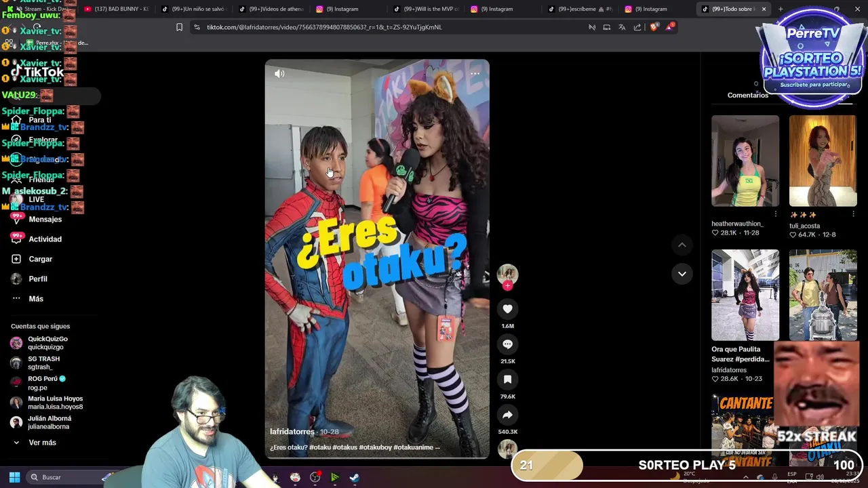Like the video with the heart icon

(507, 309)
